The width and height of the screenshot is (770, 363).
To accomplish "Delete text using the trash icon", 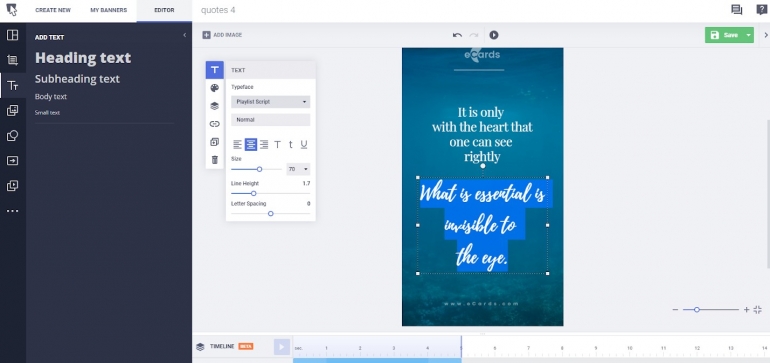I will click(x=215, y=160).
